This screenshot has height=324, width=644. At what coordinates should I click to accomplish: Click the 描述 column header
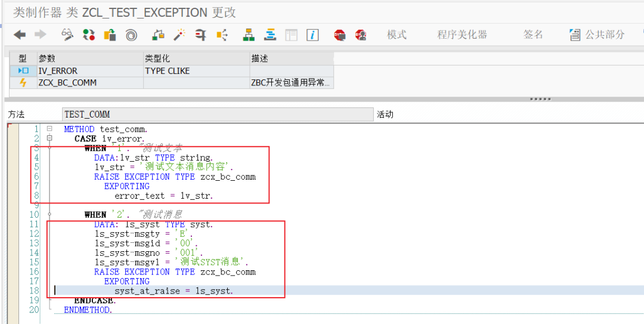pos(292,58)
